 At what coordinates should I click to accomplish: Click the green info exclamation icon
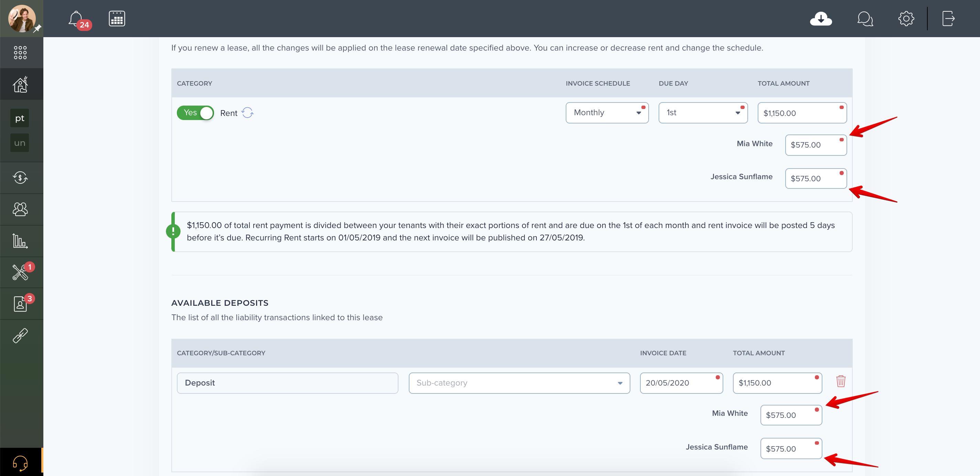pyautogui.click(x=173, y=231)
